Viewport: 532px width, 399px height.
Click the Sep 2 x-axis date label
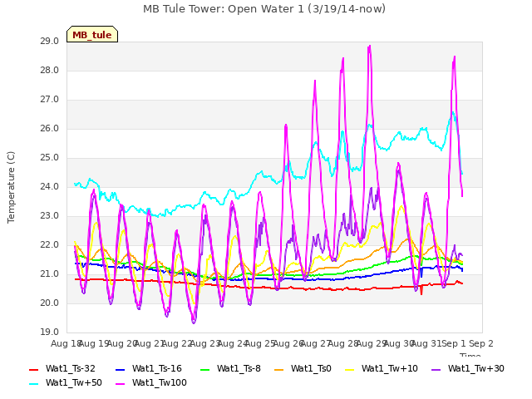click(481, 344)
